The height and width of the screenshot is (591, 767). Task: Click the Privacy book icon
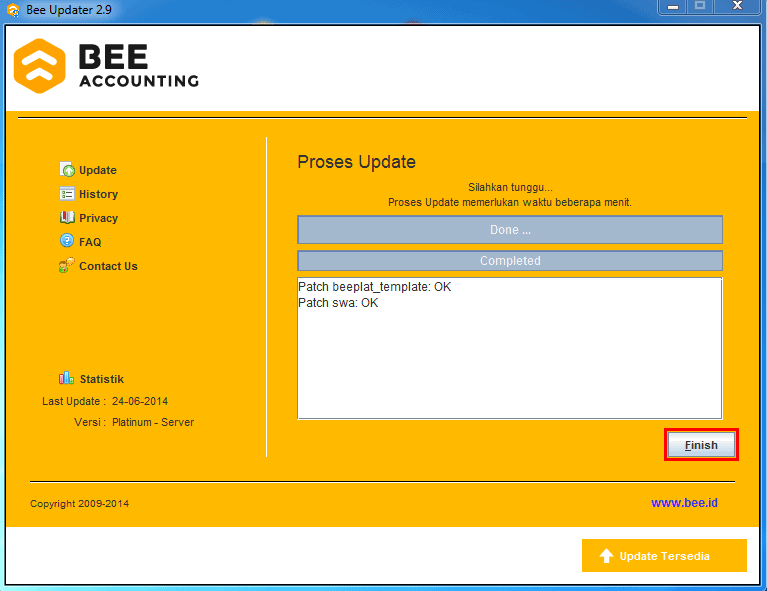(67, 217)
